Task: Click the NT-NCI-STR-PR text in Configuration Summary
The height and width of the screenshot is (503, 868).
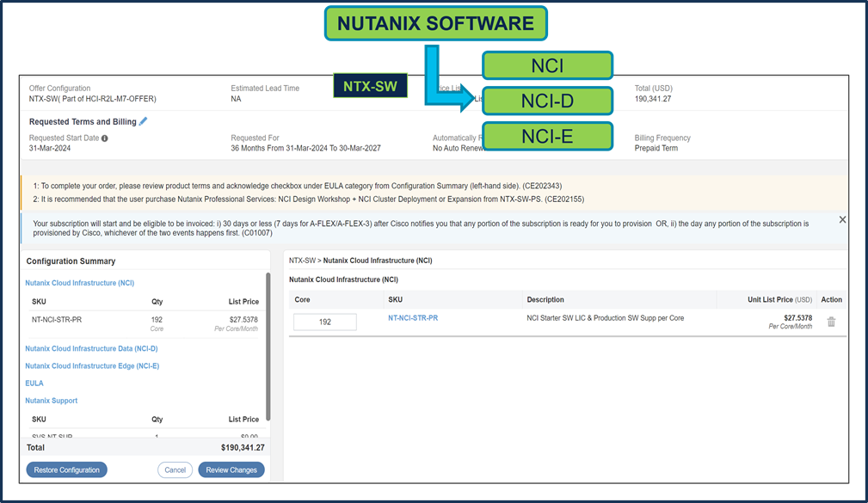Action: [x=57, y=320]
